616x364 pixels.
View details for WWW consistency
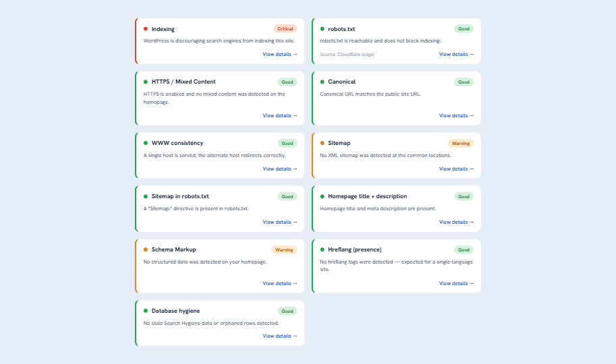(280, 169)
